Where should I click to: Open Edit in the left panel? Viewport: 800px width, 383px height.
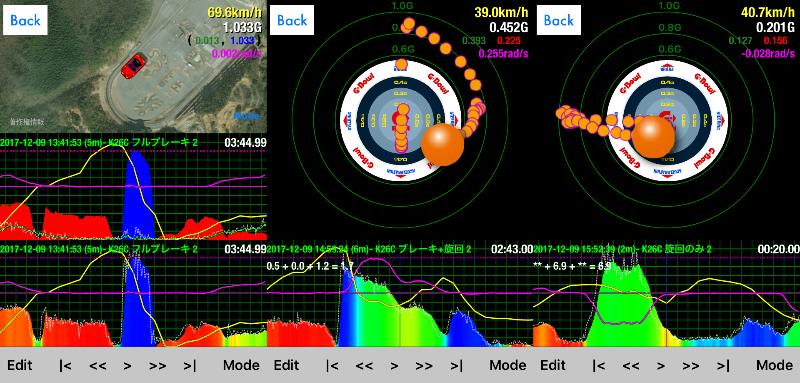tap(19, 365)
